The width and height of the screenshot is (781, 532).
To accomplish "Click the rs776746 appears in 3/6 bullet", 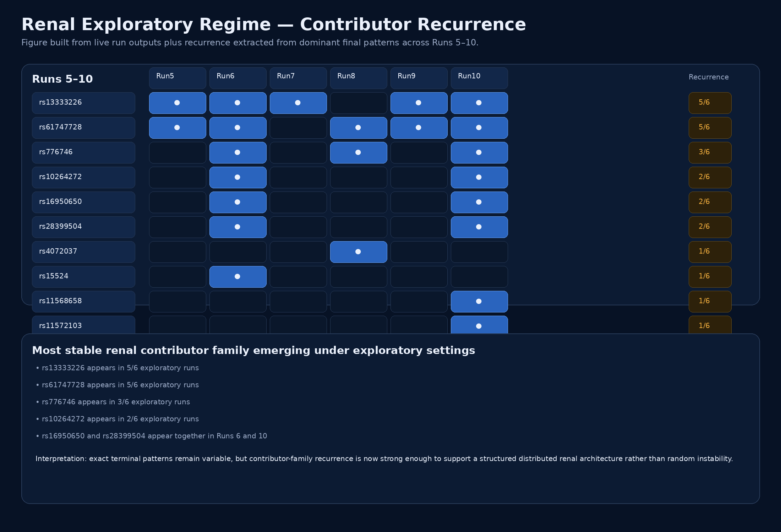I will tap(116, 402).
